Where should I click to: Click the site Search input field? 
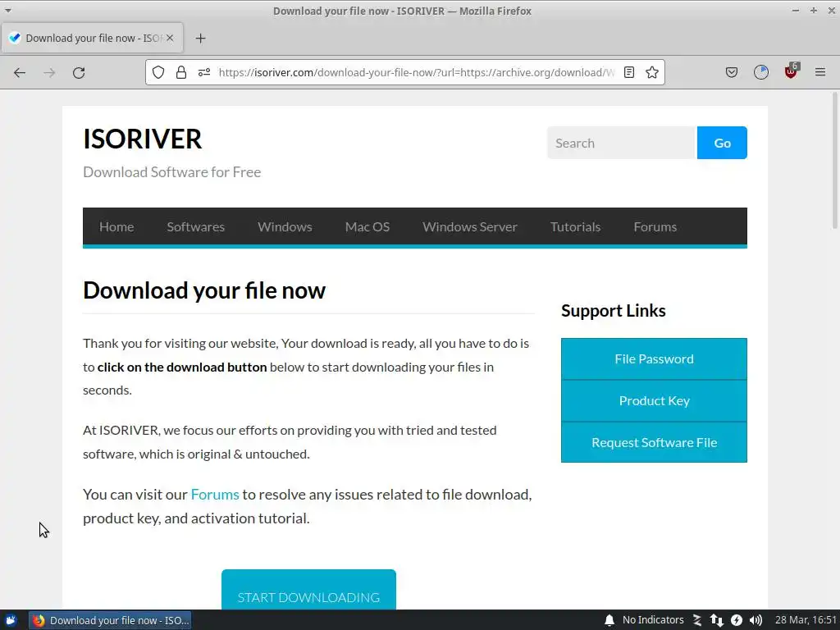coord(622,143)
